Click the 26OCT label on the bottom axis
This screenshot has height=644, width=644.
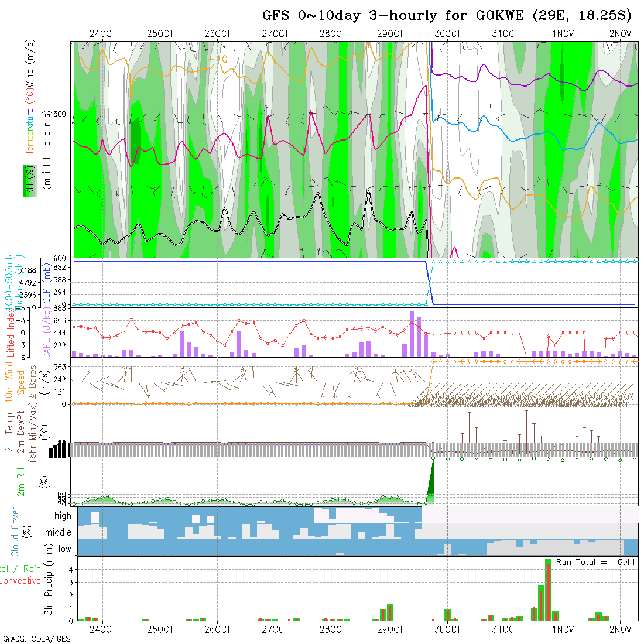pyautogui.click(x=218, y=629)
